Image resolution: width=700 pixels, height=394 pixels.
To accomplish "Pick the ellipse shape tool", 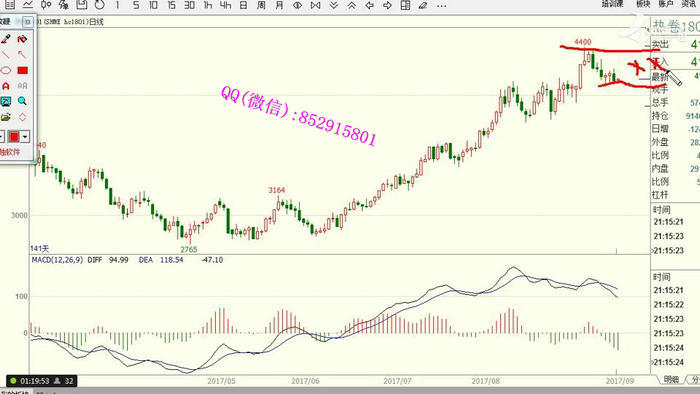I will tap(6, 70).
